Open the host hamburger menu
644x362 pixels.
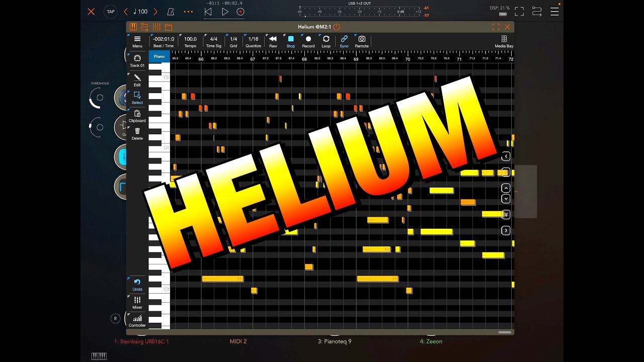coord(554,12)
